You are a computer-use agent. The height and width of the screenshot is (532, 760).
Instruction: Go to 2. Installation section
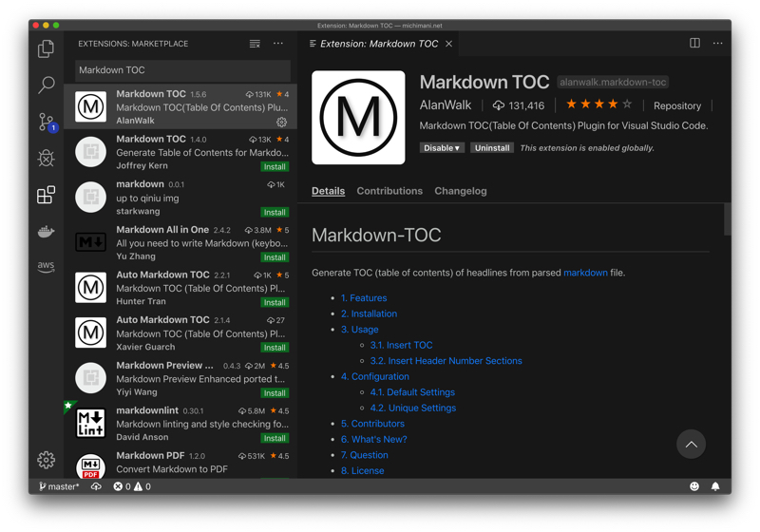click(369, 313)
